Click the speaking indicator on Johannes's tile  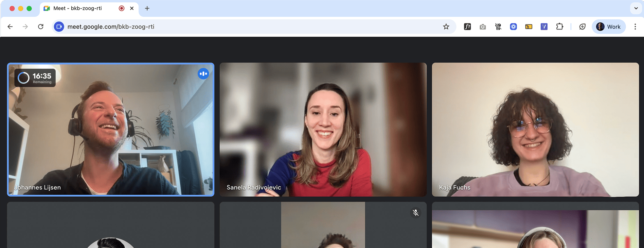tap(203, 74)
